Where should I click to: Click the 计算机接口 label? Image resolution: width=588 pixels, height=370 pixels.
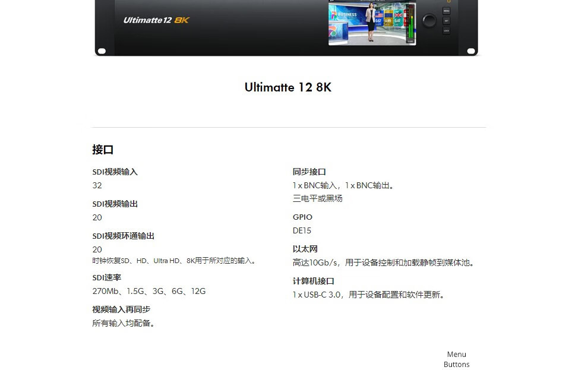pyautogui.click(x=314, y=281)
